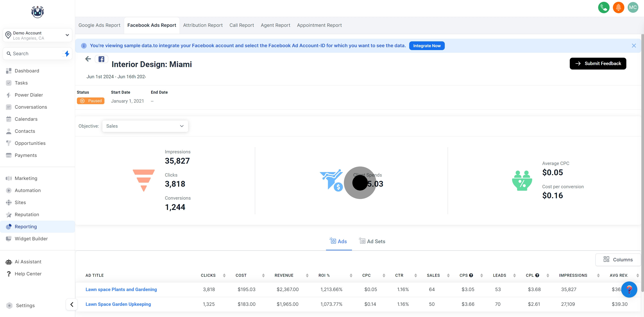
Task: Click the back arrow beside campaign title
Action: (88, 59)
